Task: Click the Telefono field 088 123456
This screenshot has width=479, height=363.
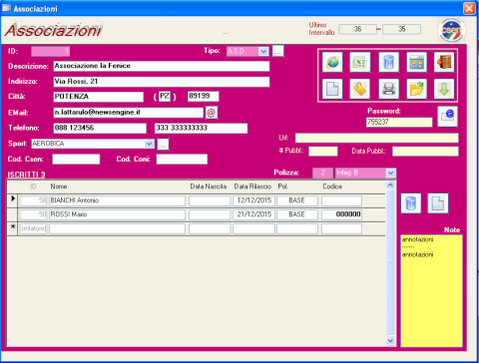Action: click(x=100, y=128)
